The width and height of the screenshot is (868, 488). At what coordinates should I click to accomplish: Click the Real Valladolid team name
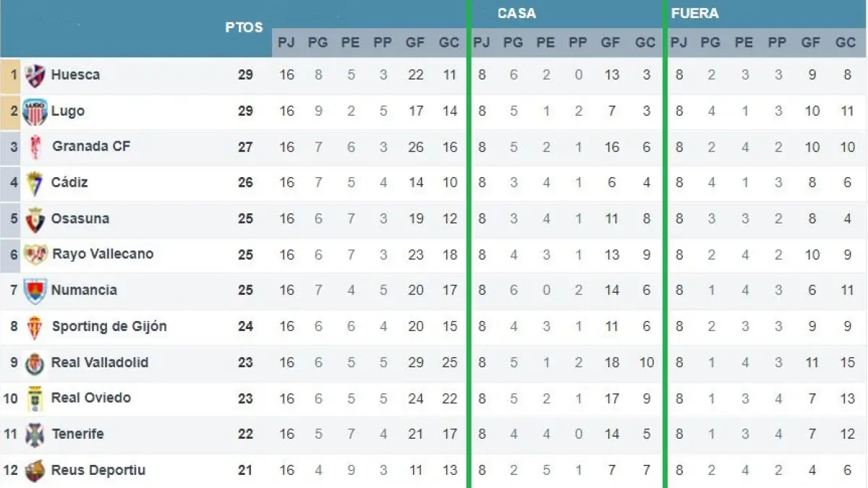99,362
